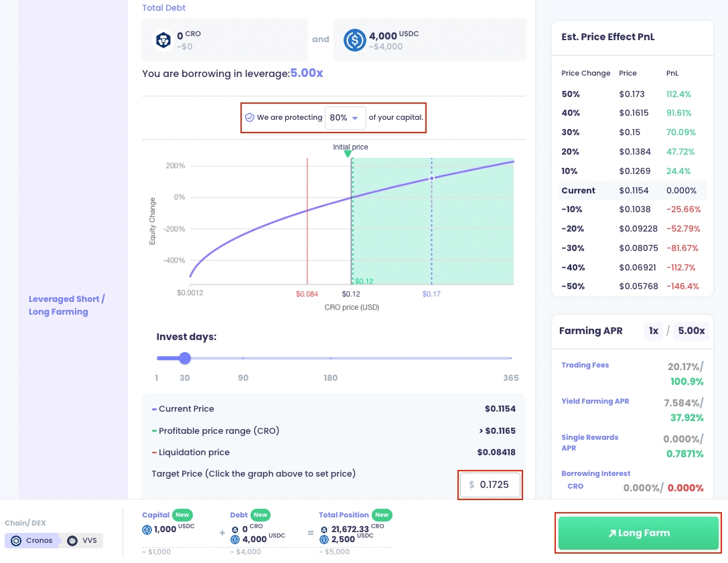This screenshot has height=563, width=728.
Task: Click the Target Price input field
Action: [x=494, y=484]
